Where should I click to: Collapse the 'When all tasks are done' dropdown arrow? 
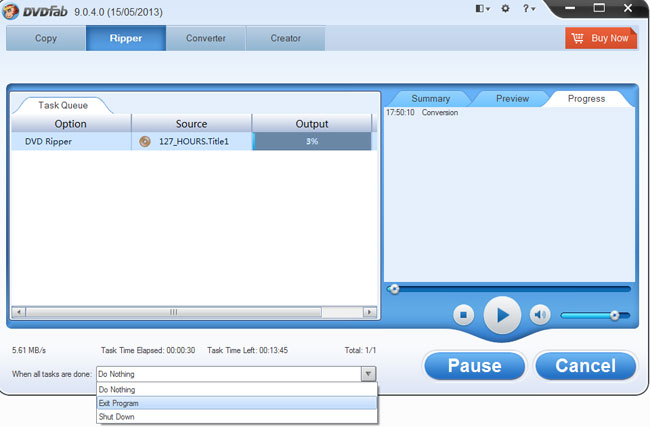(368, 374)
